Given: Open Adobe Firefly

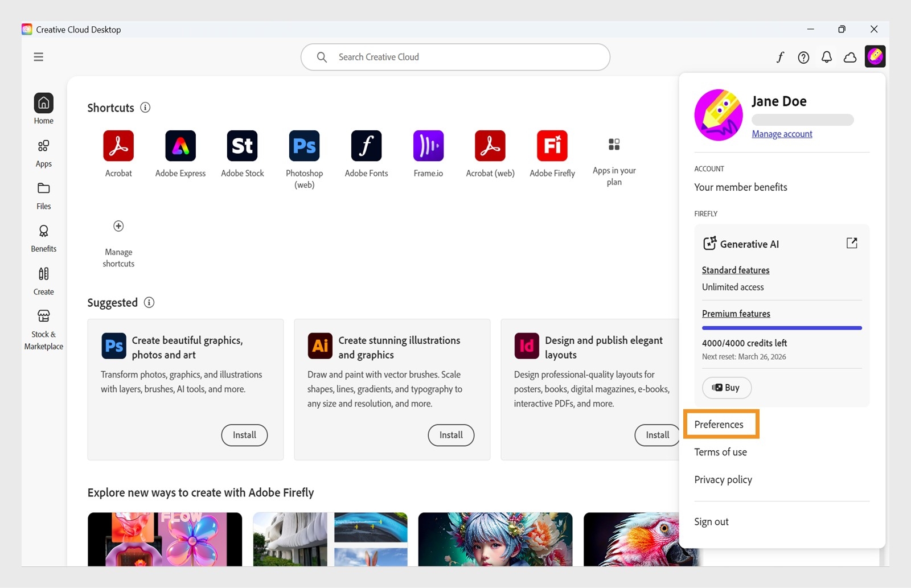Looking at the screenshot, I should point(552,146).
